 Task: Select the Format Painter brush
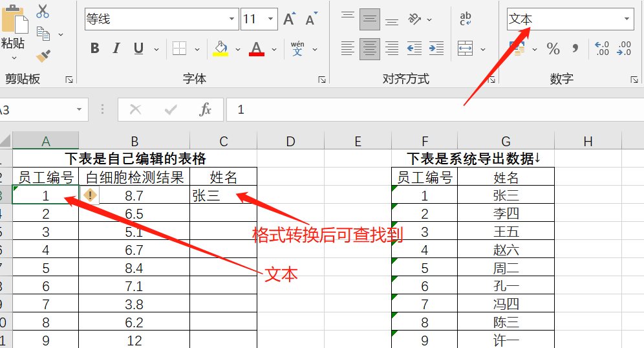tap(43, 56)
